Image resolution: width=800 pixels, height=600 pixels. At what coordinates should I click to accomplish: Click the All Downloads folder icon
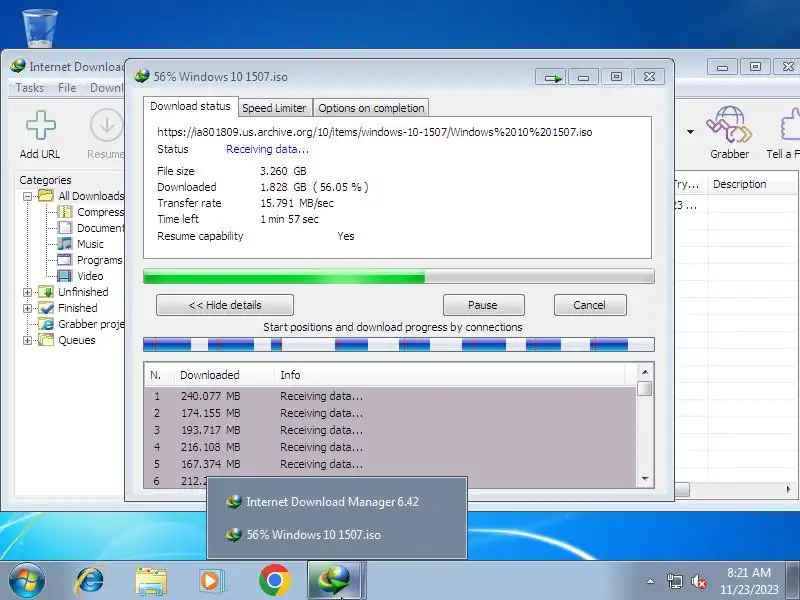46,195
